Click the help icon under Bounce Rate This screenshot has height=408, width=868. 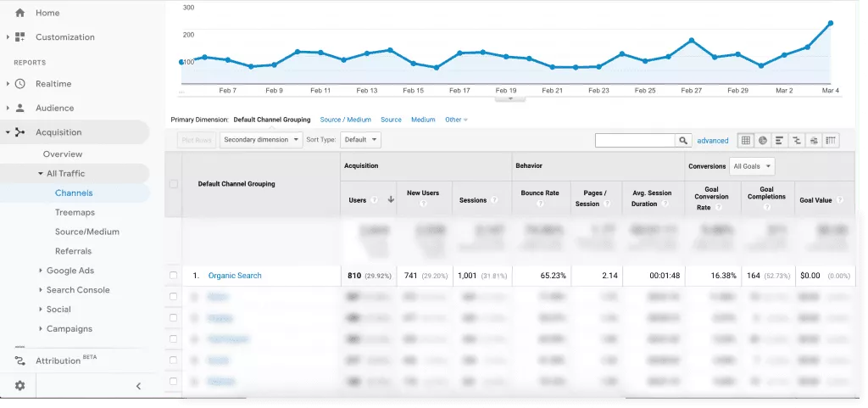[540, 204]
